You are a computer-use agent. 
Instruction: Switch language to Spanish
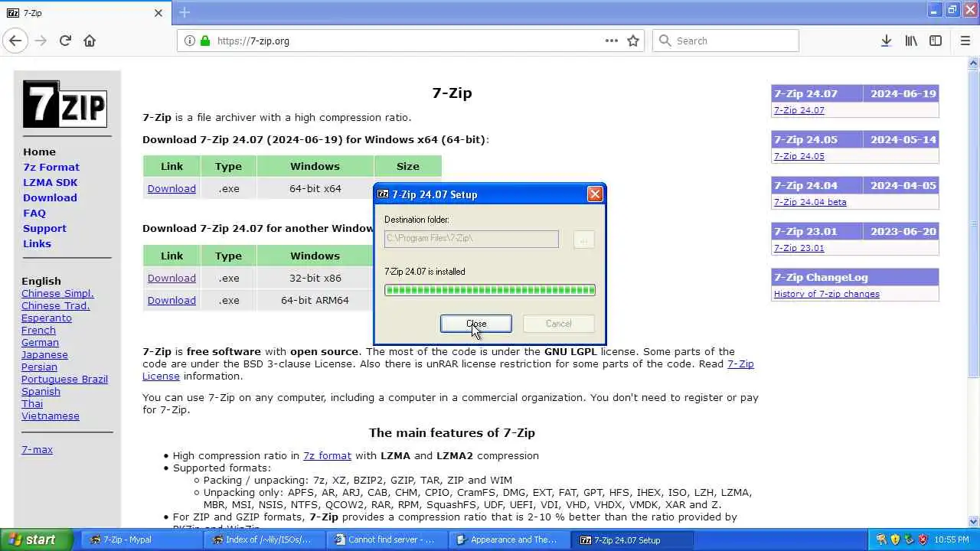pos(41,391)
